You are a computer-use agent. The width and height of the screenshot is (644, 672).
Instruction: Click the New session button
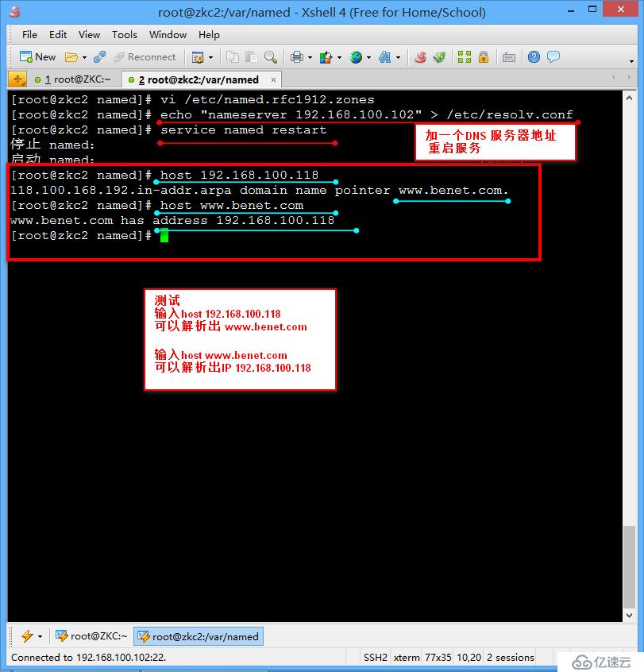[37, 57]
